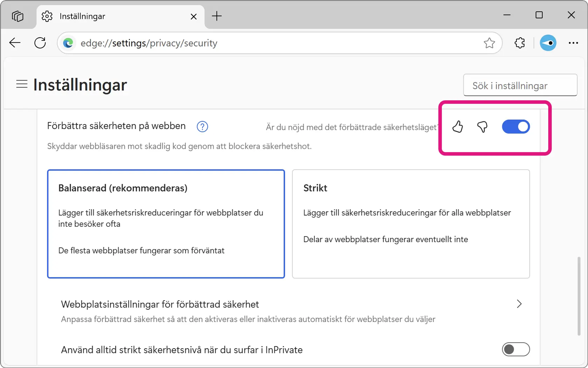Disable the enhanced web security toggle
Viewport: 588px width, 368px height.
click(x=516, y=127)
